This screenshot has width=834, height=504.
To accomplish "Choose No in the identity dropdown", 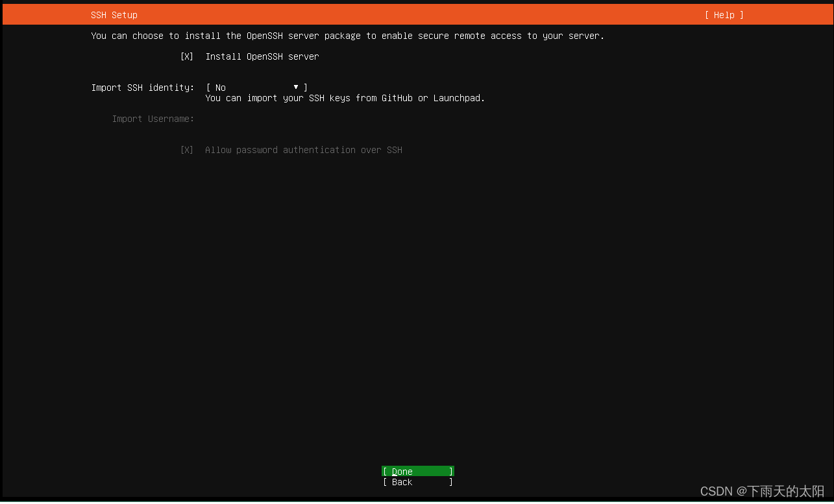I will point(219,88).
